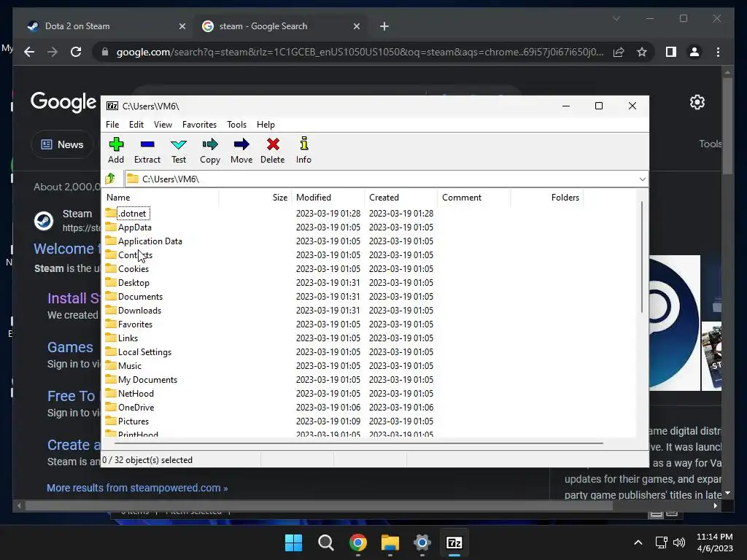Image resolution: width=747 pixels, height=560 pixels.
Task: Click the Info toolbar icon
Action: [304, 144]
